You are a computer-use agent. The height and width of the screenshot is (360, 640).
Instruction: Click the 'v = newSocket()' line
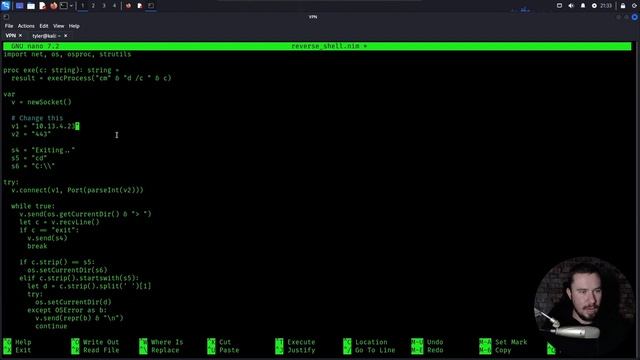41,102
